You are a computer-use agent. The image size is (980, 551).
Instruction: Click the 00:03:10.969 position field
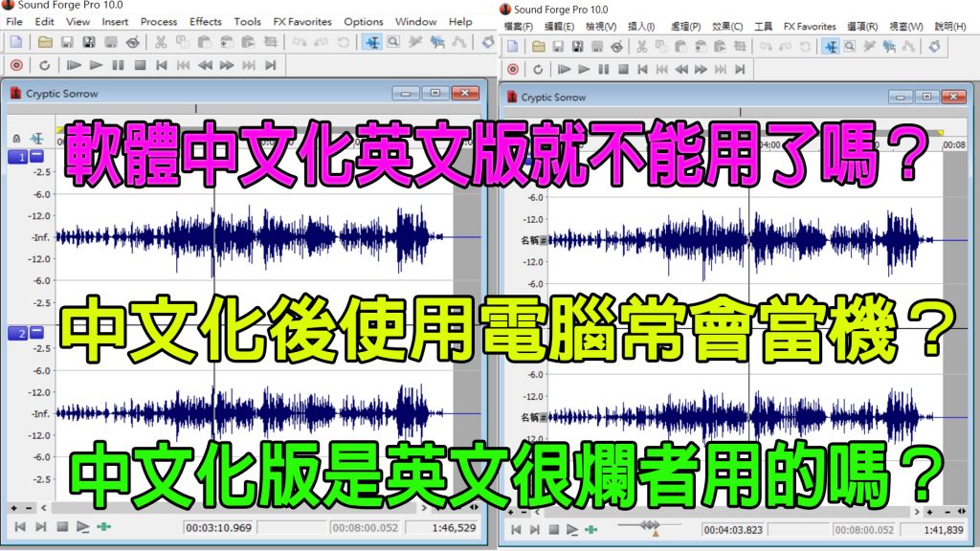219,527
